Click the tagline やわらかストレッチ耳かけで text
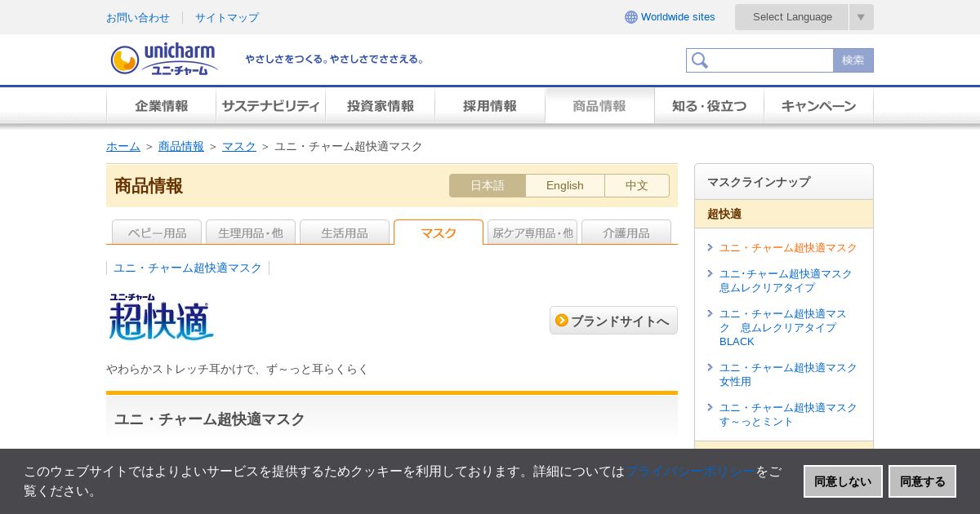980x514 pixels. coord(238,369)
